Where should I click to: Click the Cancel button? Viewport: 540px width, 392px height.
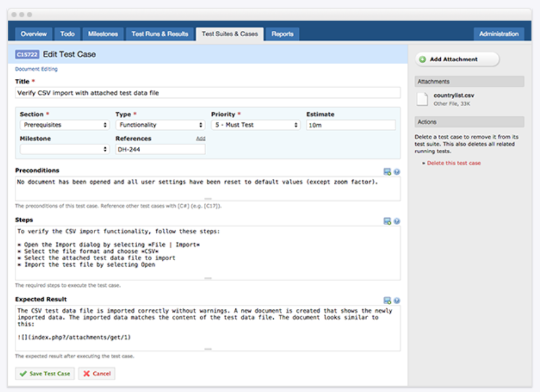pos(96,374)
